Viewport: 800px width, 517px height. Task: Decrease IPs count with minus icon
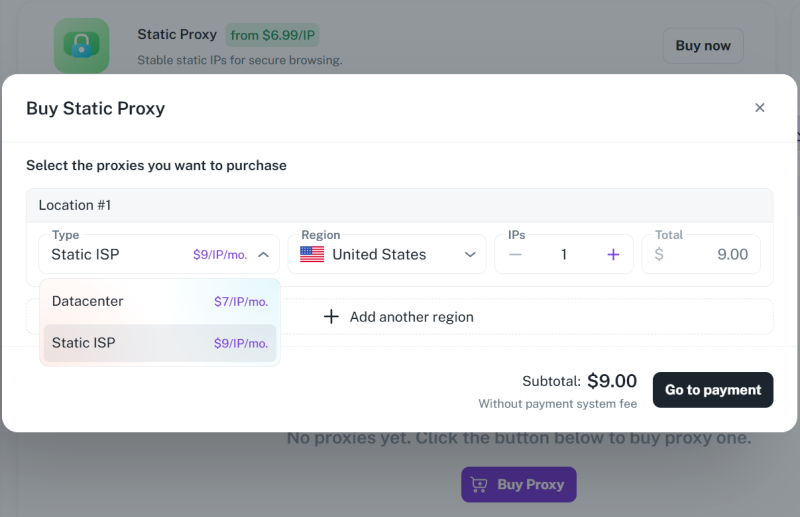click(515, 255)
